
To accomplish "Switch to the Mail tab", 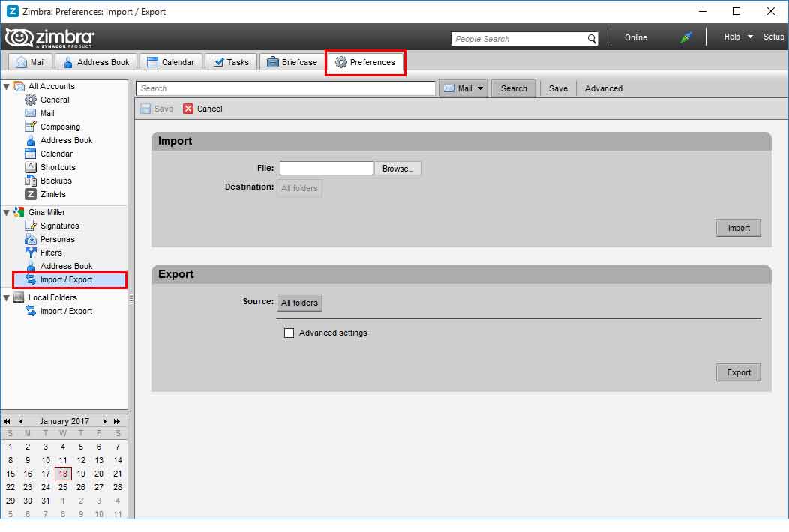I will click(30, 62).
